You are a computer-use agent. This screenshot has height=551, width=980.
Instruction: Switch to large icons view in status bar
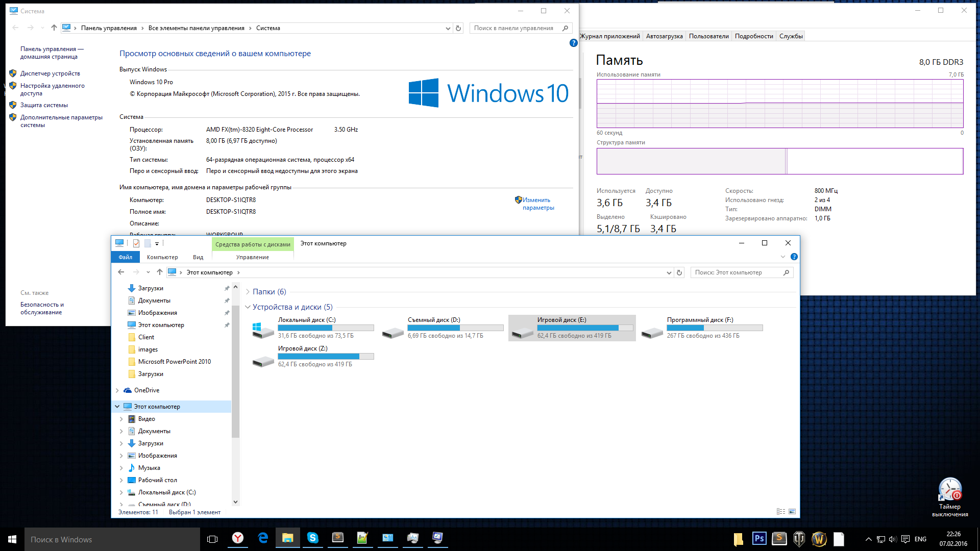[792, 512]
